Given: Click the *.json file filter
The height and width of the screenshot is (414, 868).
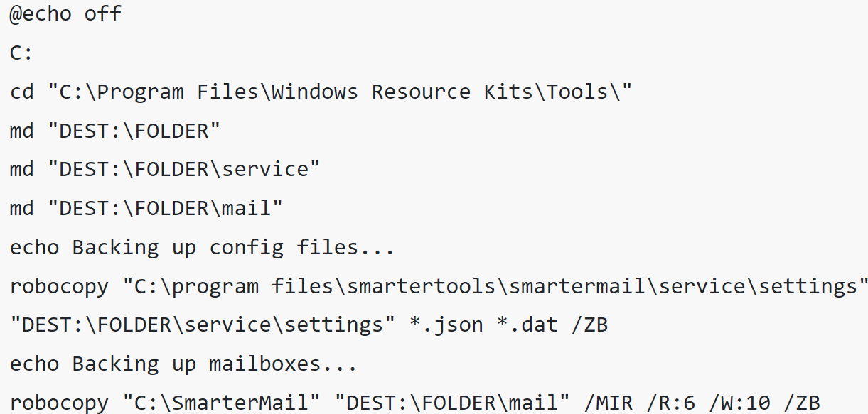Looking at the screenshot, I should click(446, 325).
